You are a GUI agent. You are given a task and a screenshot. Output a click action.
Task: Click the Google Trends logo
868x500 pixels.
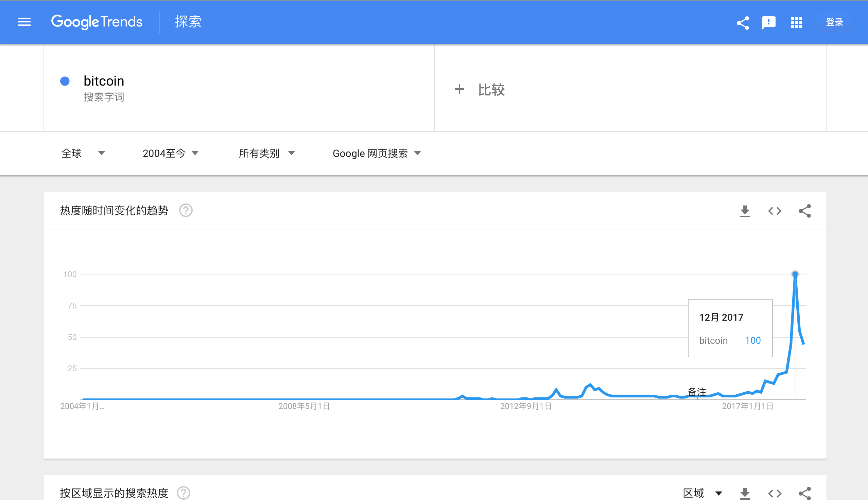click(97, 22)
